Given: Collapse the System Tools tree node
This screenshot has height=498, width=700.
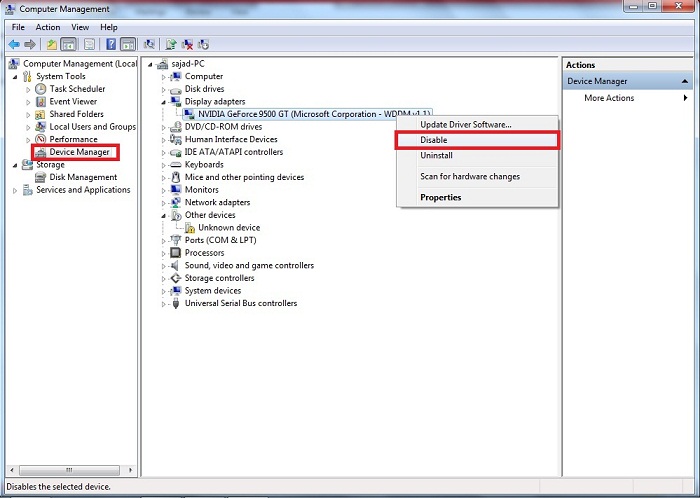Looking at the screenshot, I should pos(15,77).
